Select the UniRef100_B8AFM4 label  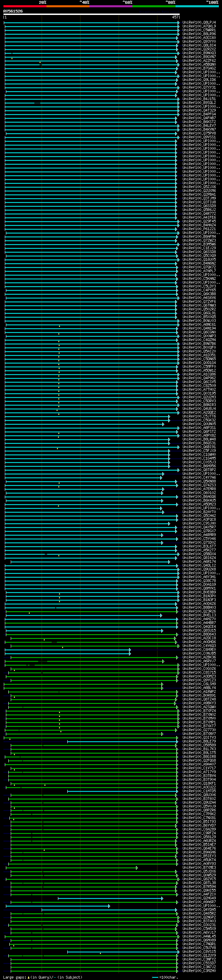coord(199,237)
